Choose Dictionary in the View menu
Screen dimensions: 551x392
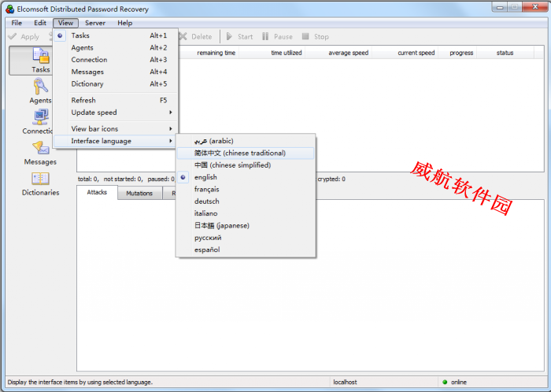116,84
